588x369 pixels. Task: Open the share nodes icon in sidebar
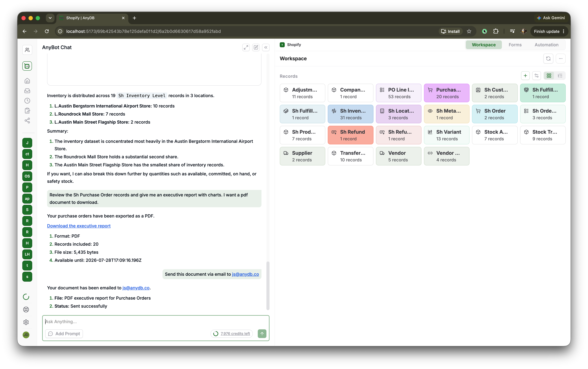click(x=27, y=121)
